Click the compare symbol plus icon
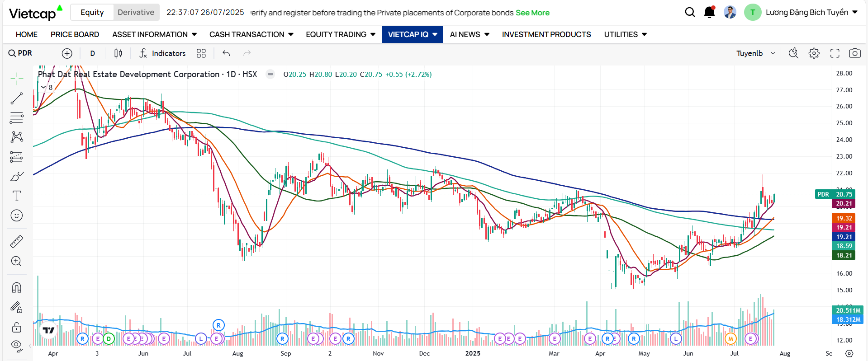Image resolution: width=868 pixels, height=361 pixels. coord(67,53)
